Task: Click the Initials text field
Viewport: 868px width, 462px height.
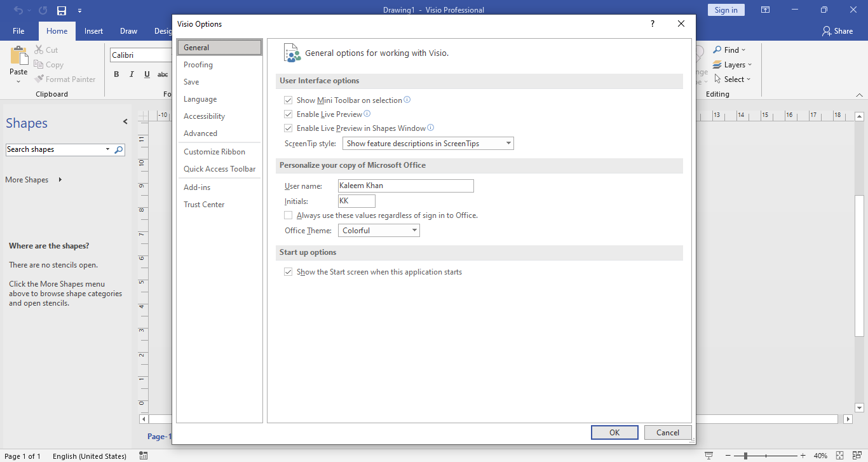Action: coord(356,201)
